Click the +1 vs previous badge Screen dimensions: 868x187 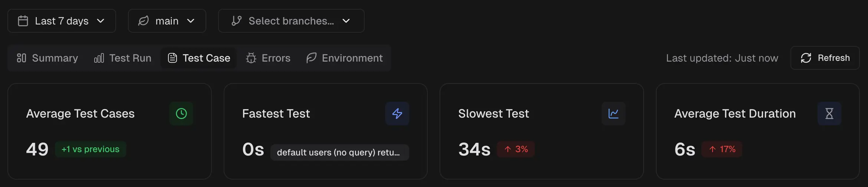click(91, 149)
